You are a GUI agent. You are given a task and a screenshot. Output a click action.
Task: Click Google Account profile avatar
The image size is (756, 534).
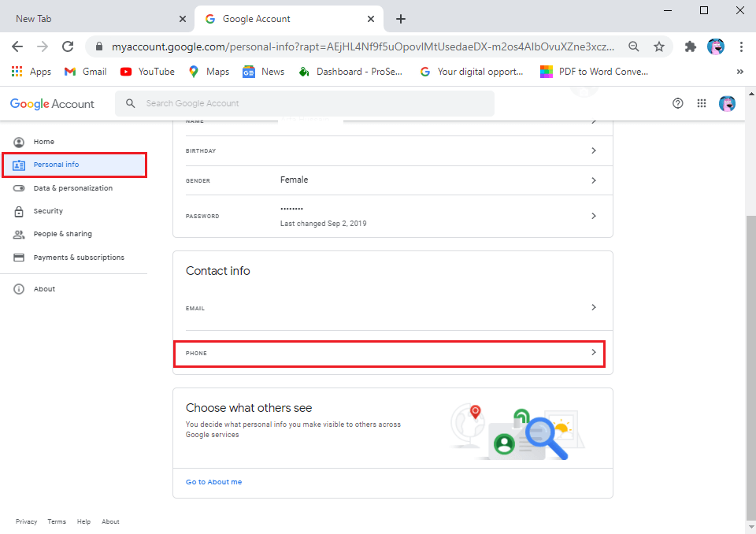coord(727,103)
